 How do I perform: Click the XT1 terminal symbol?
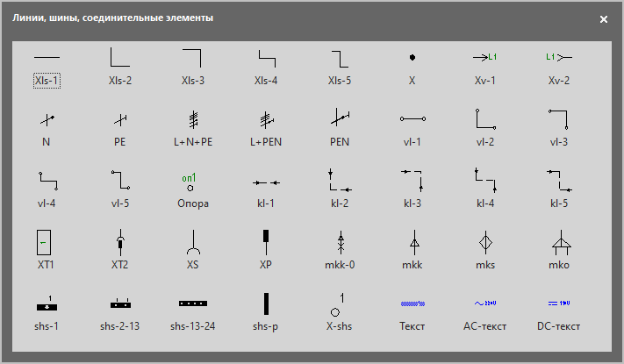[47, 249]
